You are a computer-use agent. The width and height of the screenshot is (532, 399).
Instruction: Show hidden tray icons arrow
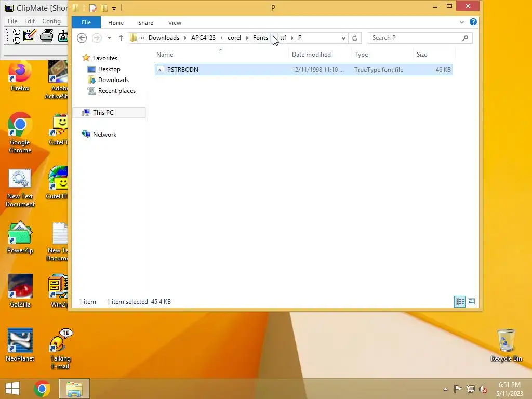tap(445, 389)
